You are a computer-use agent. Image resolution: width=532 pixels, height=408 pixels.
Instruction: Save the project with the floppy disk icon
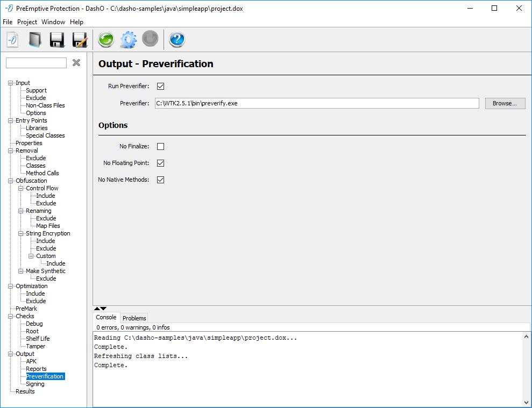pos(57,40)
